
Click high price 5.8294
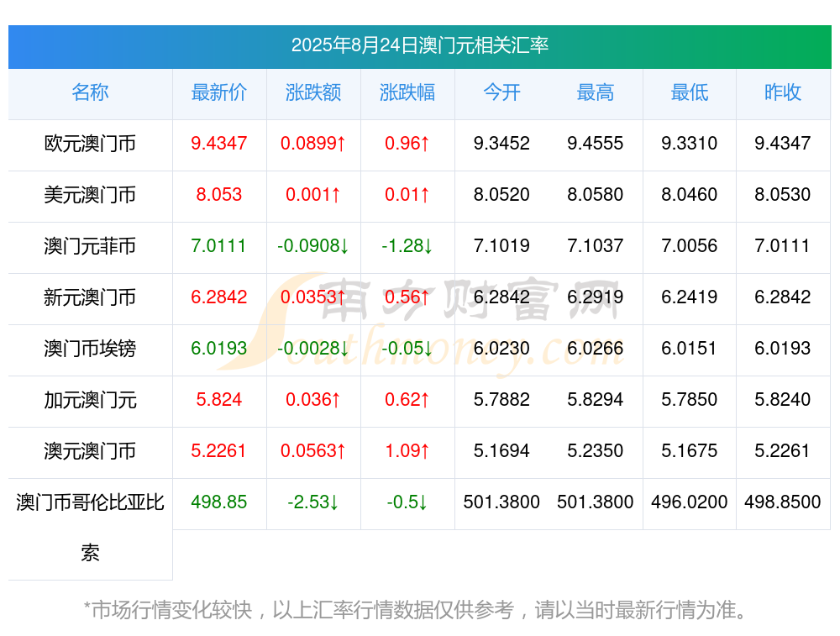coord(596,400)
